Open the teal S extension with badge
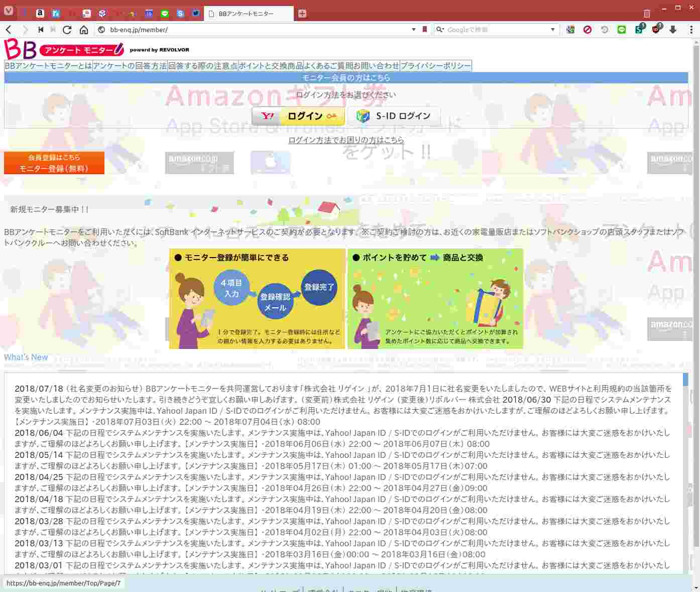Viewport: 700px width, 592px height. pos(639,29)
